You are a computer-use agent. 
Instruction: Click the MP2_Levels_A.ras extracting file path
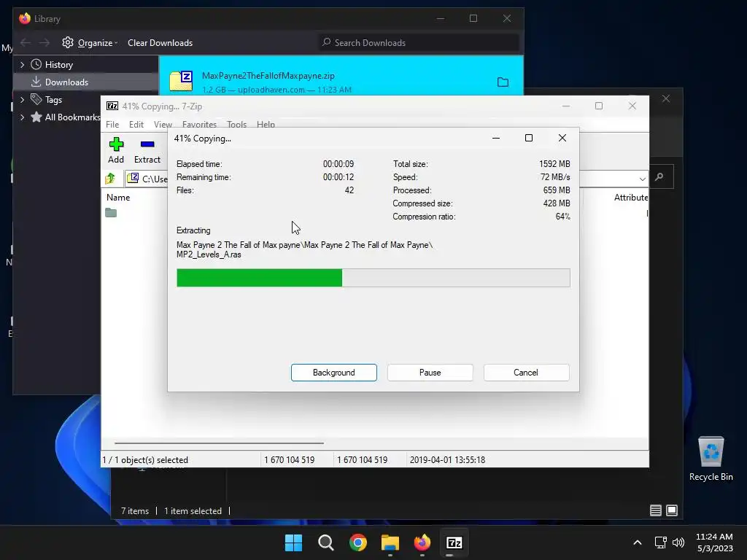(209, 254)
